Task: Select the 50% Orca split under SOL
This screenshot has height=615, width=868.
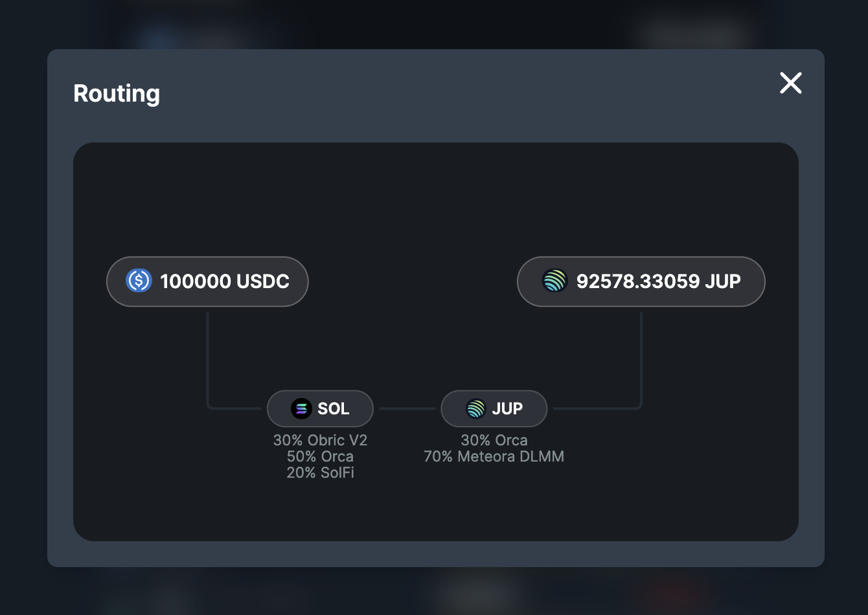Action: [x=320, y=456]
